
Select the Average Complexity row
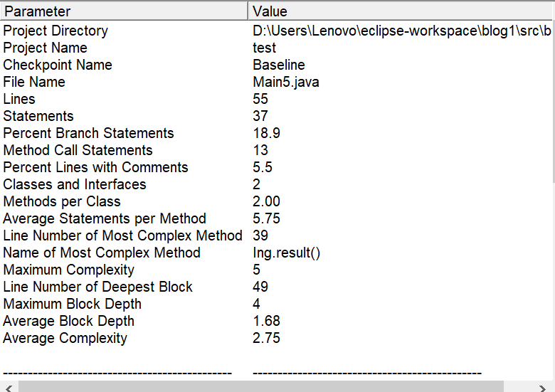point(276,338)
